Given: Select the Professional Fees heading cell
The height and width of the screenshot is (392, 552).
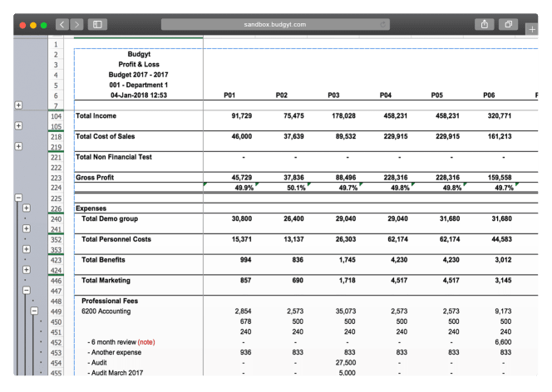Looking at the screenshot, I should tap(110, 301).
